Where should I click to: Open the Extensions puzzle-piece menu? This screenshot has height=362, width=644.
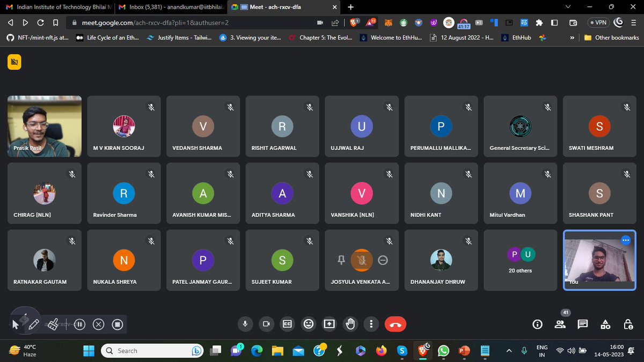tap(539, 23)
